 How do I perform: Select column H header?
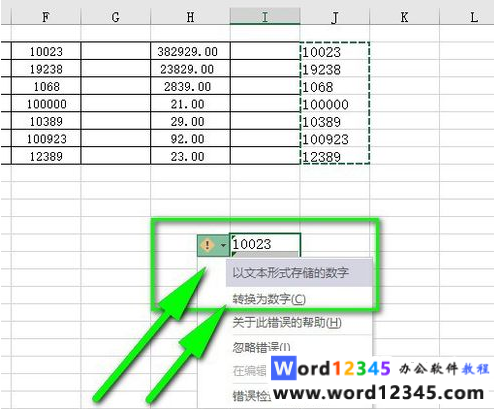pos(190,17)
